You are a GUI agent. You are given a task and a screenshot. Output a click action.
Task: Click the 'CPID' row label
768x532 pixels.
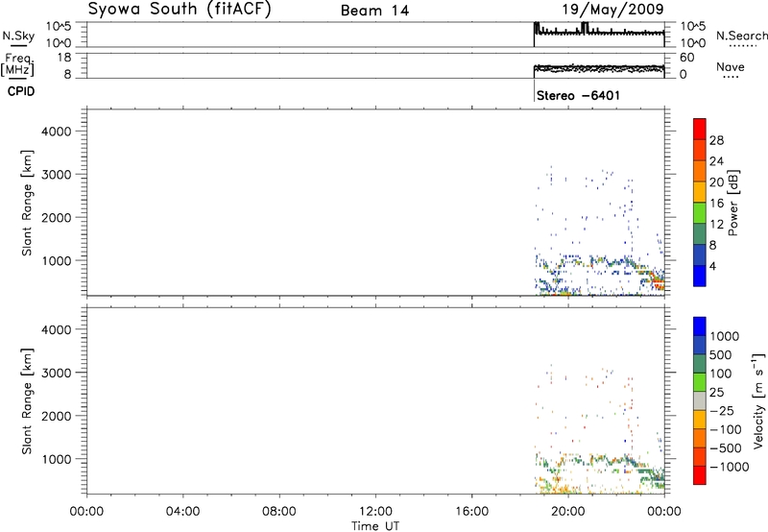coord(21,91)
